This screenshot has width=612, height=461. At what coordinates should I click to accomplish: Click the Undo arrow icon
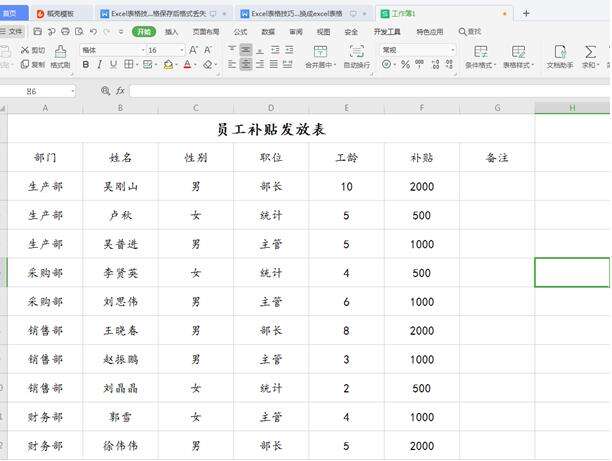93,32
